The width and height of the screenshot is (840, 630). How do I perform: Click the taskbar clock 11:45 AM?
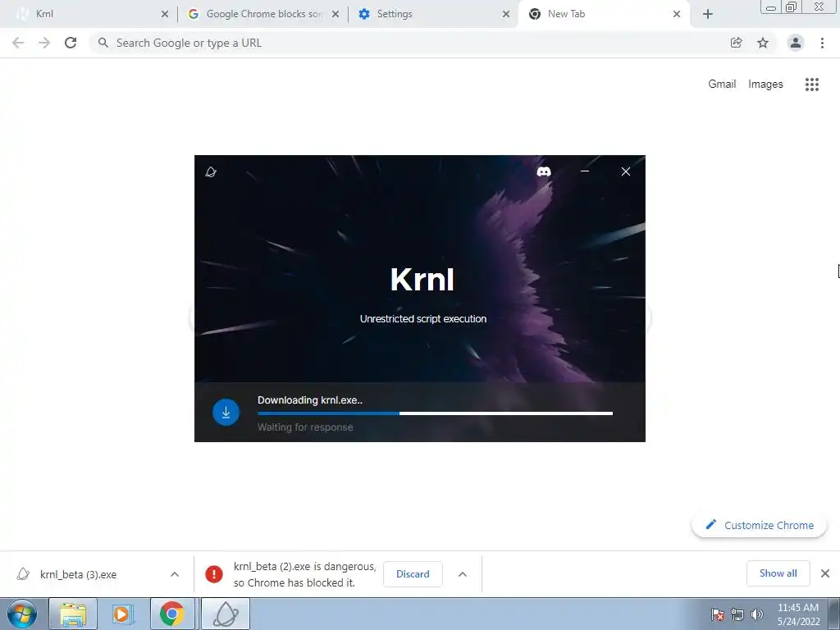point(798,614)
